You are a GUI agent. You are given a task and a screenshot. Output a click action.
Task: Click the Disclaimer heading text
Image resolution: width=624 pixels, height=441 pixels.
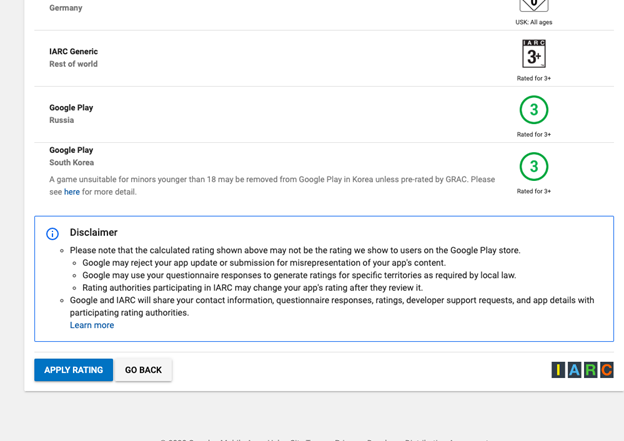pyautogui.click(x=94, y=232)
